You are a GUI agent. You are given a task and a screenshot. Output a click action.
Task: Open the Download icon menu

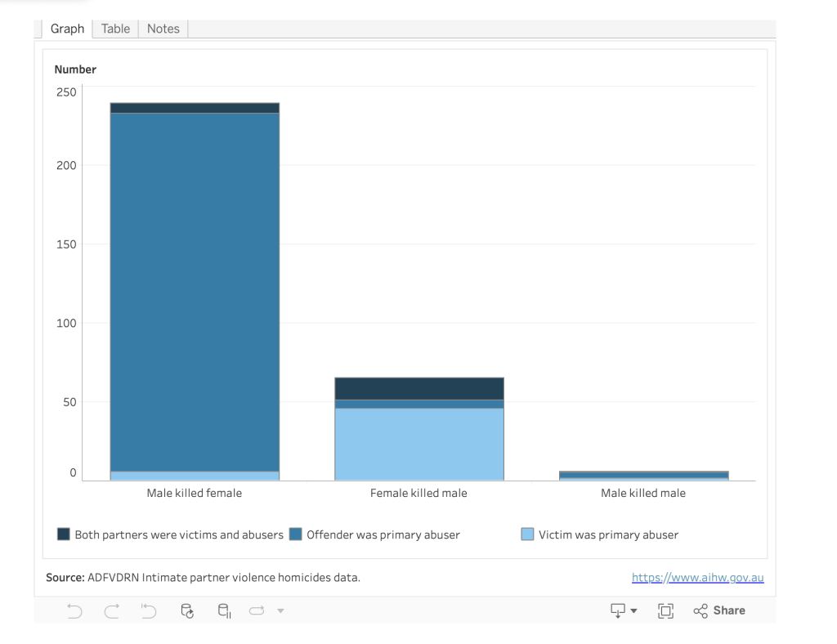[624, 610]
